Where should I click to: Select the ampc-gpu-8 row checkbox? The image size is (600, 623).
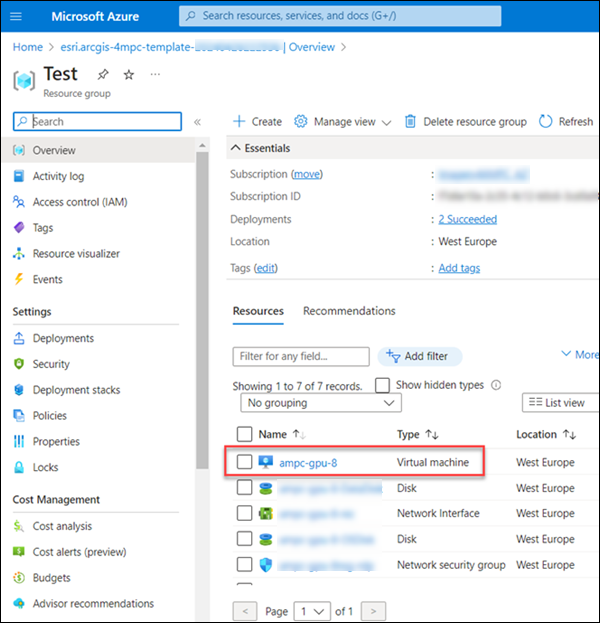click(x=244, y=462)
